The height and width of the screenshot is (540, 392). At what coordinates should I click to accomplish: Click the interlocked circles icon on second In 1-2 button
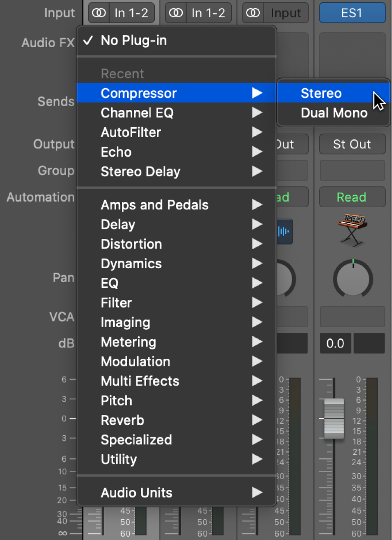point(175,13)
